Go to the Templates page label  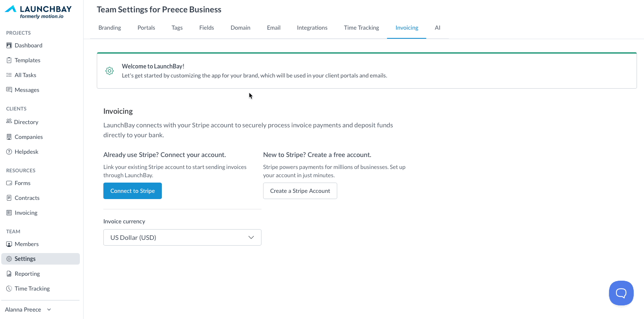[28, 60]
